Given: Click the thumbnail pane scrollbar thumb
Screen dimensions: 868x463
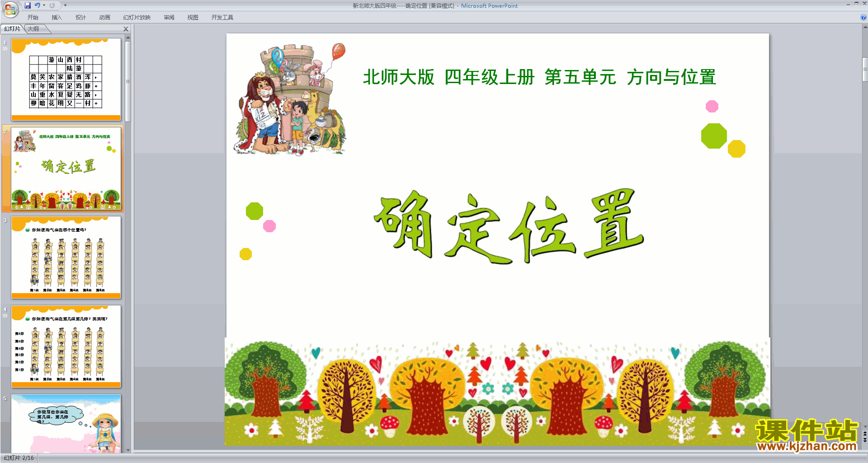Looking at the screenshot, I should 128,81.
